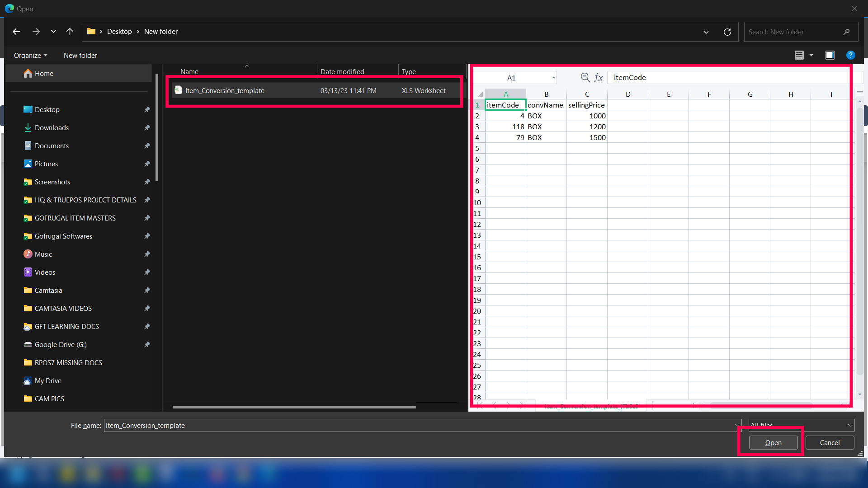Click the change view layout icon
Screen dimensions: 868x488
(799, 55)
